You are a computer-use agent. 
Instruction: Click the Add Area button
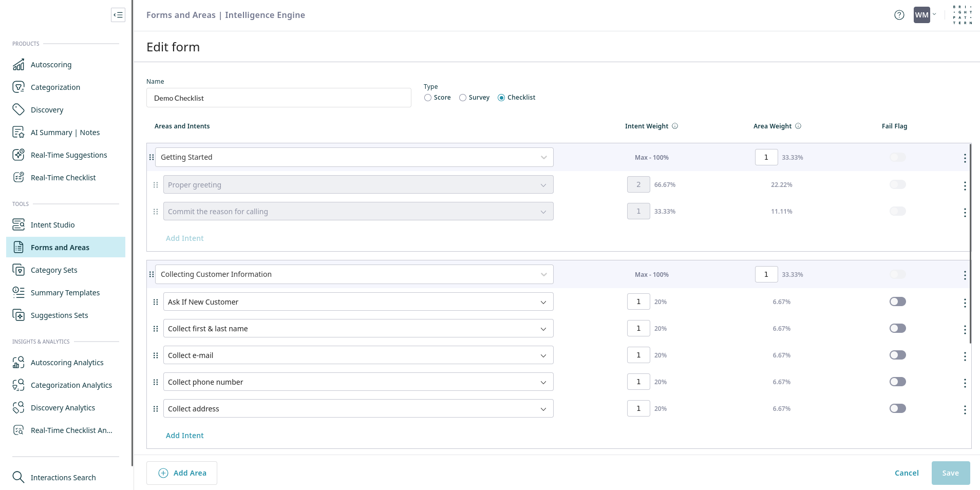(182, 473)
